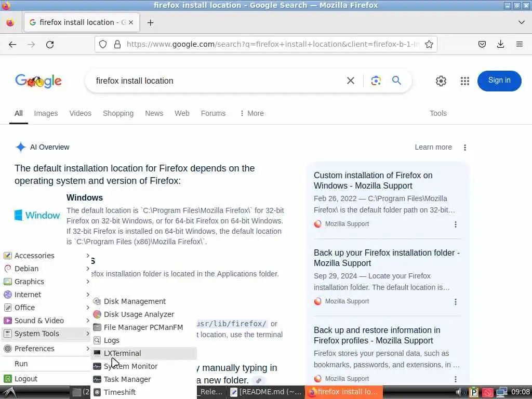Screen dimensions: 532x399
Task: Click inside the Google search field
Action: (x=217, y=81)
